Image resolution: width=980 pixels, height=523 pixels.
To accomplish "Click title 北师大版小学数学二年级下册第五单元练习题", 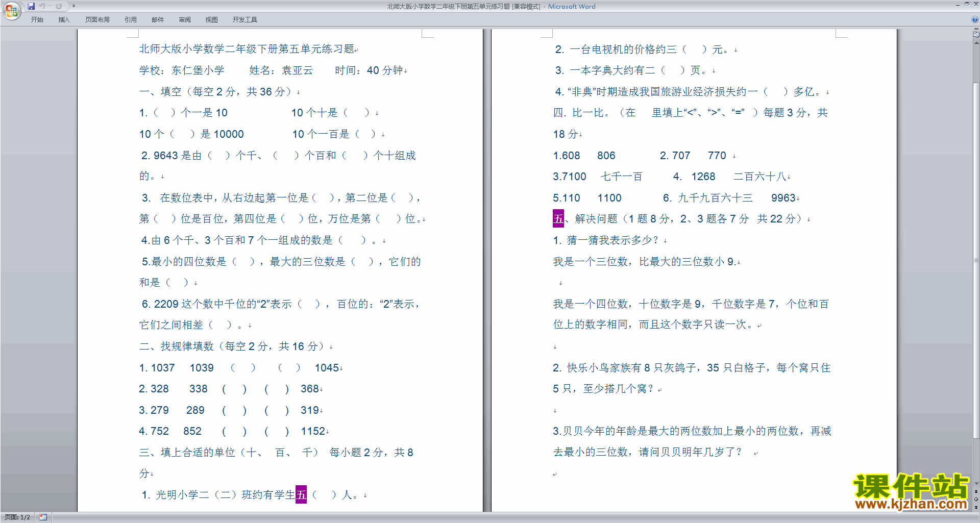I will pyautogui.click(x=247, y=49).
